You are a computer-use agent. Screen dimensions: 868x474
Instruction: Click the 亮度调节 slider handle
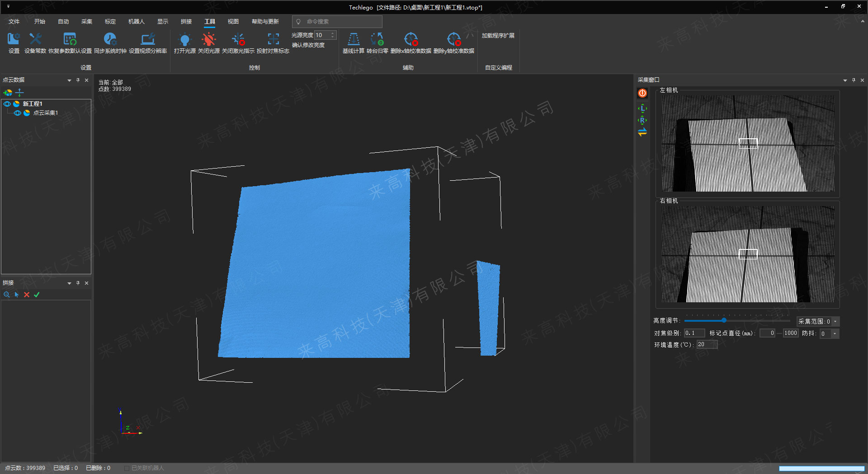coord(724,320)
